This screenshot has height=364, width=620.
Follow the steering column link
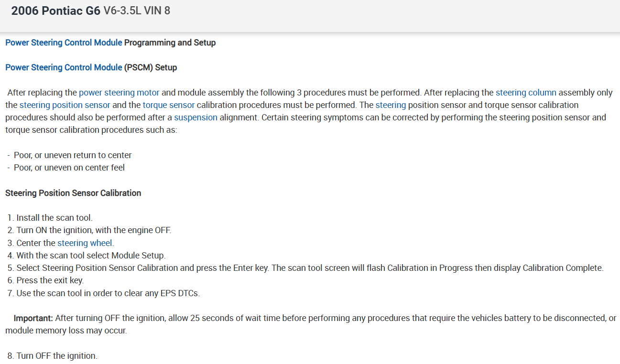[x=526, y=92]
